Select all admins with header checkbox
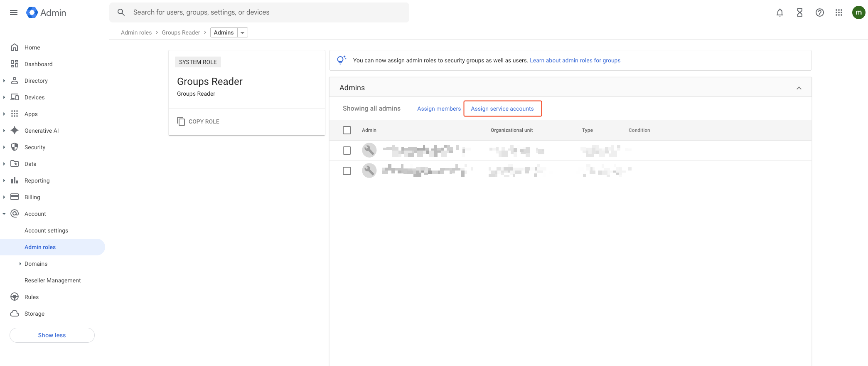Image resolution: width=868 pixels, height=366 pixels. [347, 130]
